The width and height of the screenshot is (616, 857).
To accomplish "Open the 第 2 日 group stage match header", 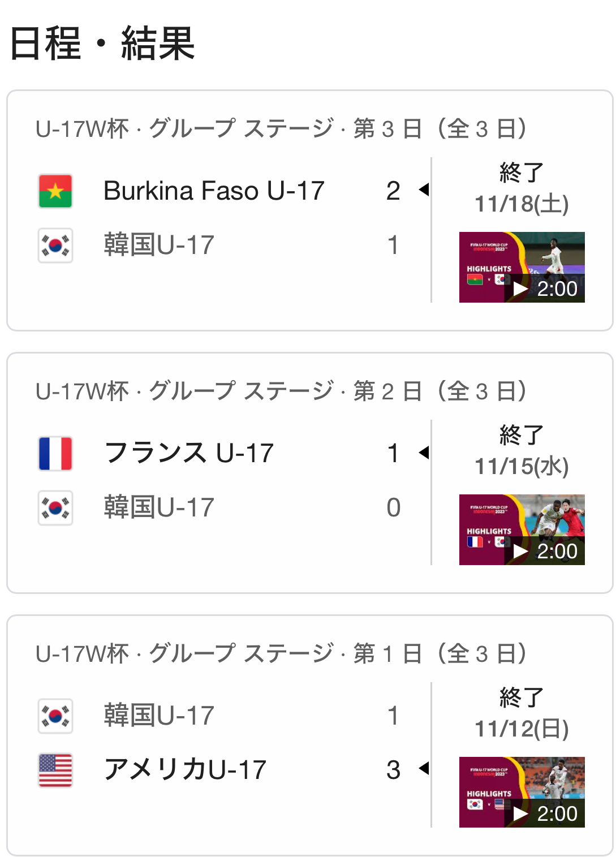I will 281,391.
